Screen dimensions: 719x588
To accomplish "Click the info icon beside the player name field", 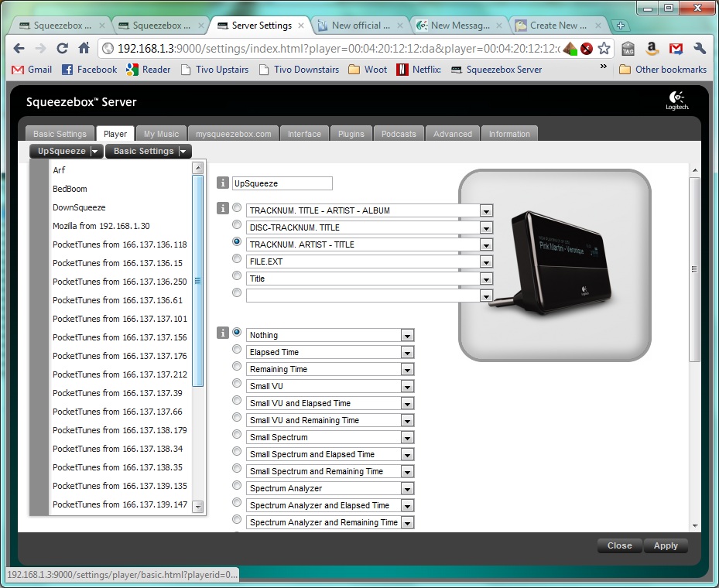I will (223, 183).
